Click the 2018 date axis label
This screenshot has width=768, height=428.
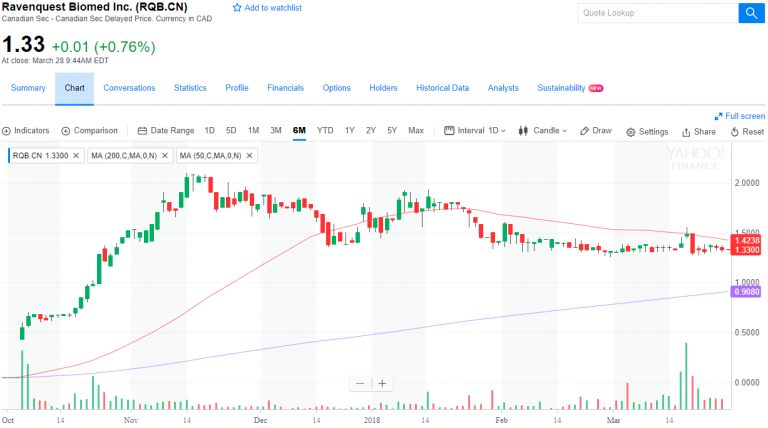click(372, 420)
